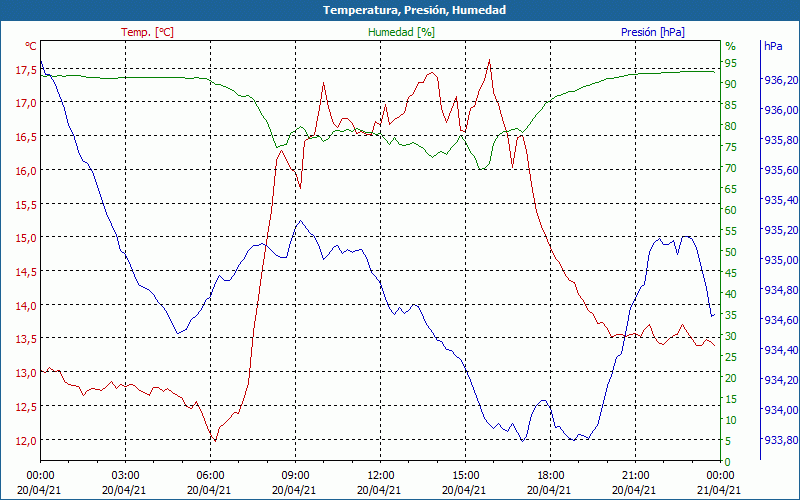
Task: Click the 21/04/21 date label
Action: pyautogui.click(x=719, y=490)
